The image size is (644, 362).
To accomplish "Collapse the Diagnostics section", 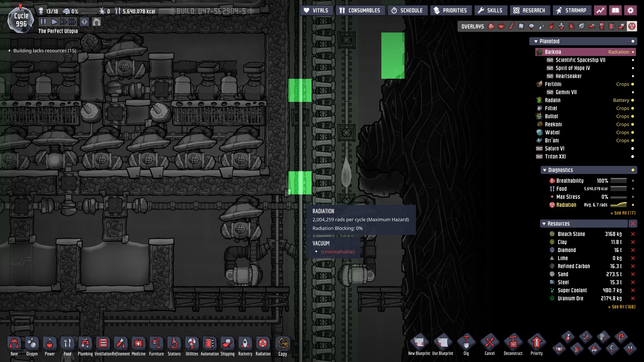I will click(x=544, y=170).
